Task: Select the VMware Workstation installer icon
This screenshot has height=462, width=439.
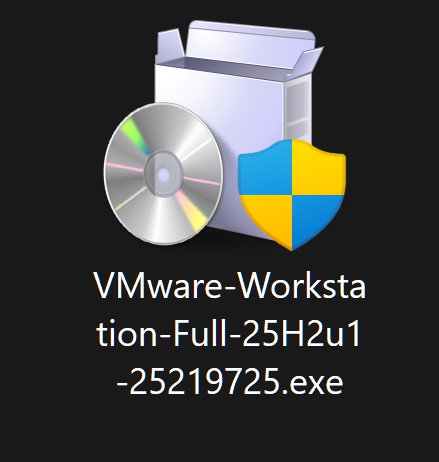Action: [225, 135]
